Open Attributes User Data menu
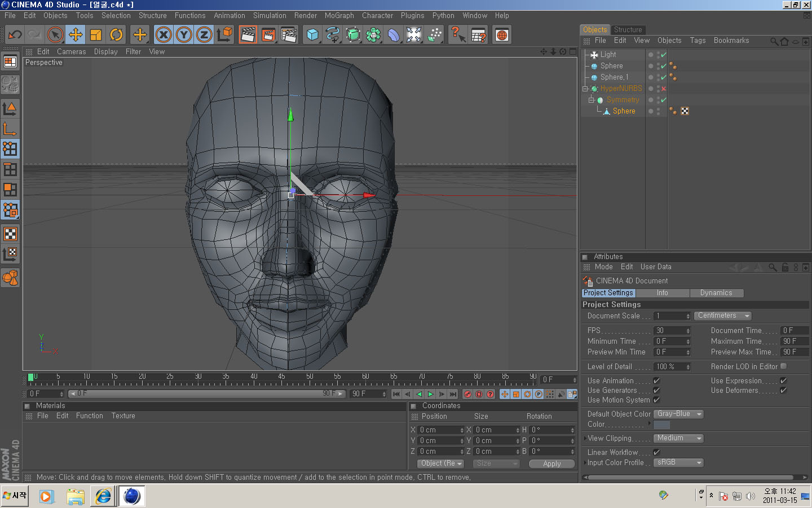 [656, 267]
